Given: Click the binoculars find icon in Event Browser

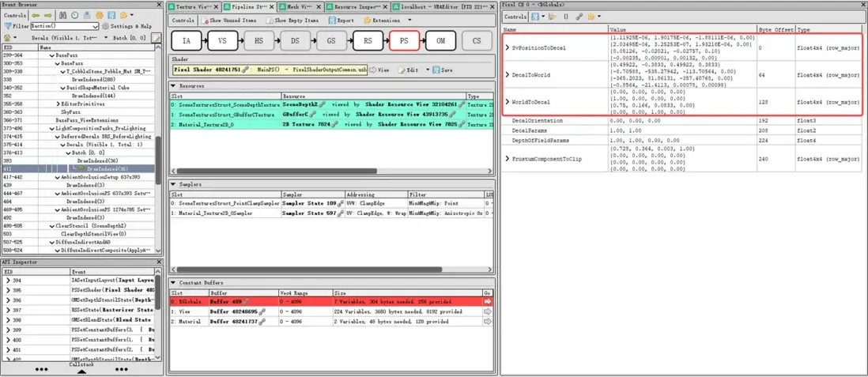Looking at the screenshot, I should pos(63,15).
